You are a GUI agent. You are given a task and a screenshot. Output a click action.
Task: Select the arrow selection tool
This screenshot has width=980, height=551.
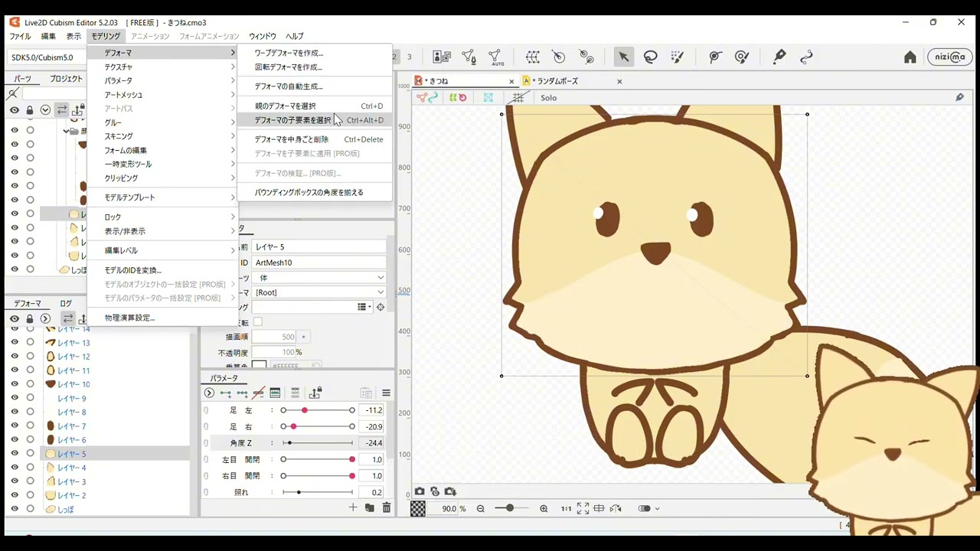pos(623,57)
